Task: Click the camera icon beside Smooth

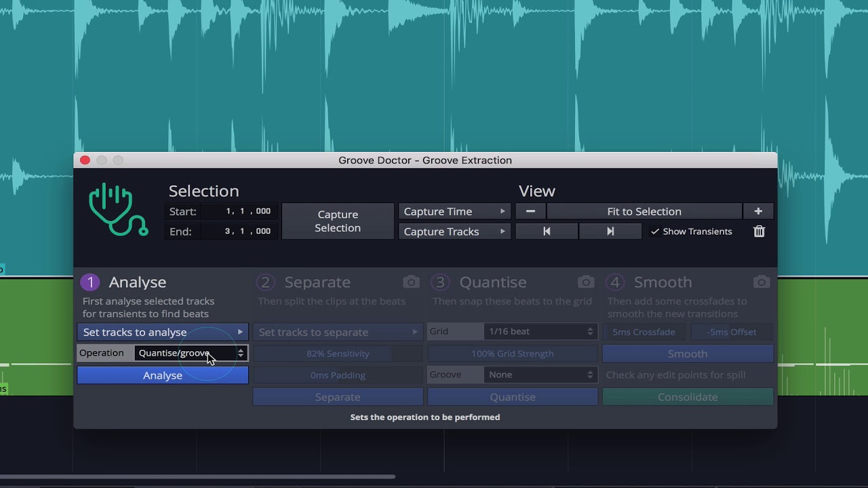Action: pyautogui.click(x=761, y=282)
